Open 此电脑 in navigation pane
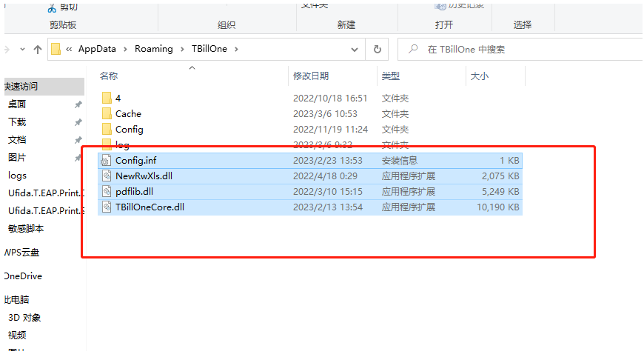Image resolution: width=644 pixels, height=357 pixels. coord(17,300)
